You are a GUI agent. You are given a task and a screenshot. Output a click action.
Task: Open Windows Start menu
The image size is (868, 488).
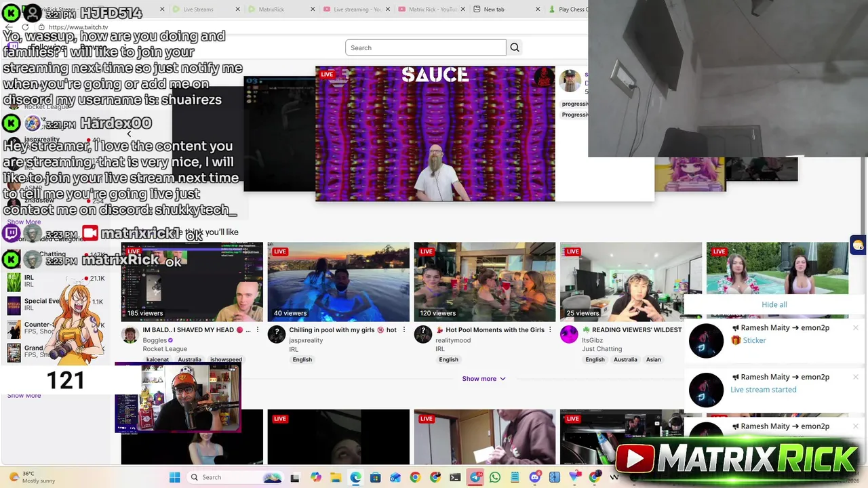174,477
